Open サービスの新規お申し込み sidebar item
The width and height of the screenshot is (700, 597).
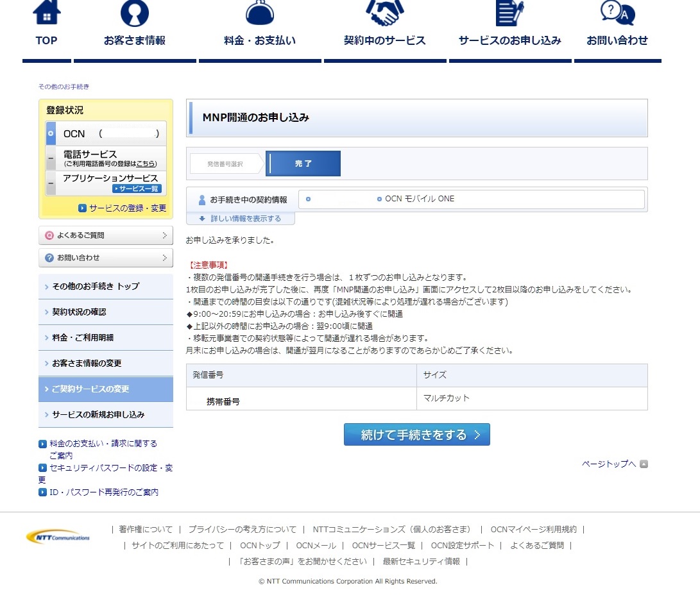(106, 414)
